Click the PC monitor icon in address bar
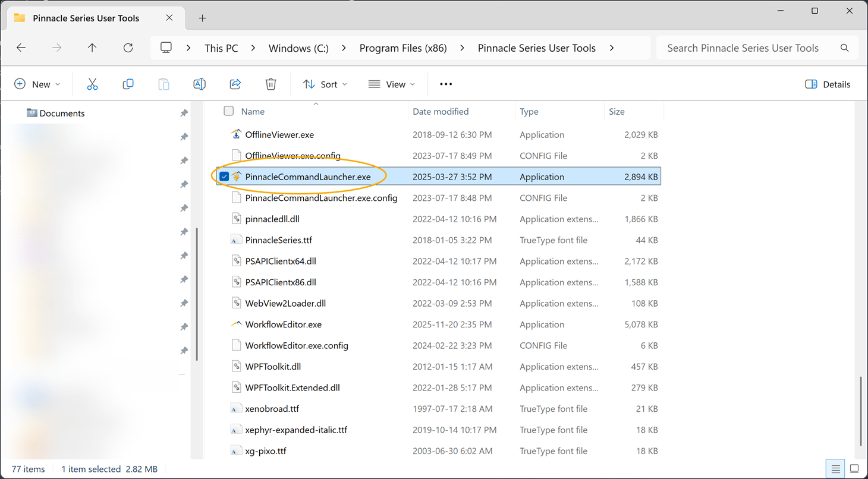Image resolution: width=868 pixels, height=479 pixels. (x=166, y=48)
